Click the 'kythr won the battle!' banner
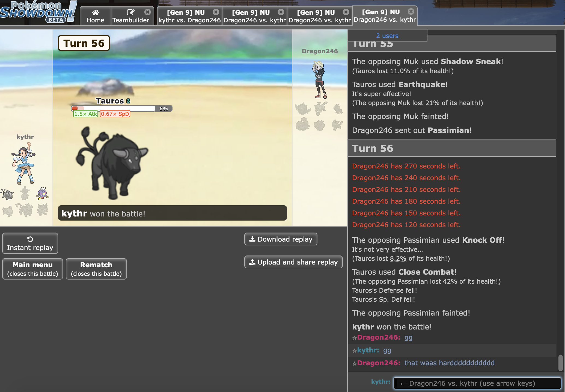 pos(172,213)
